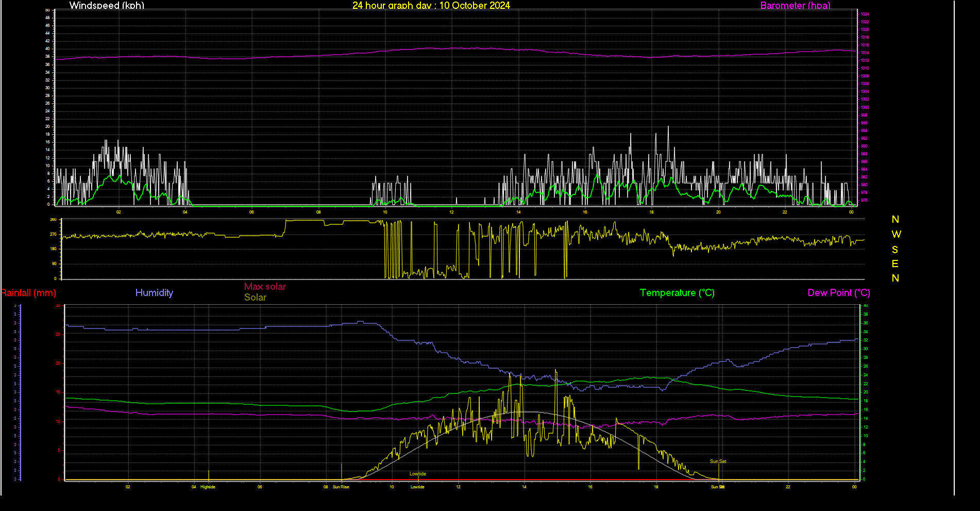Click the "Windspeed (kph)" axis title
The height and width of the screenshot is (511, 980).
point(107,5)
